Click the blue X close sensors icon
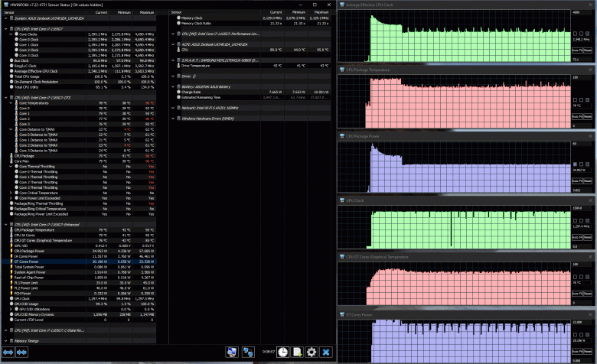This screenshot has height=364, width=597. [x=326, y=353]
